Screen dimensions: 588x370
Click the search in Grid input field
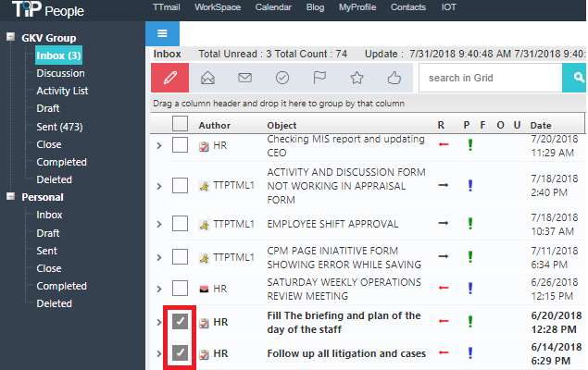(491, 78)
